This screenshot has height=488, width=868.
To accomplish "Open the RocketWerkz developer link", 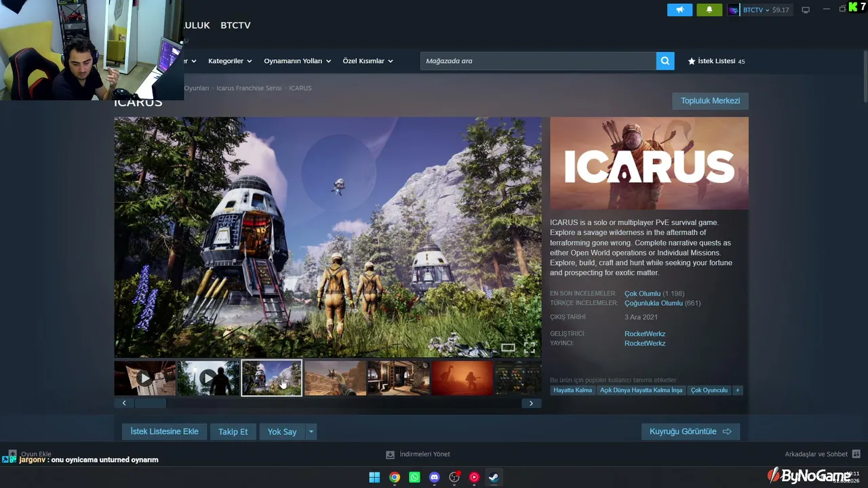I will pyautogui.click(x=645, y=333).
